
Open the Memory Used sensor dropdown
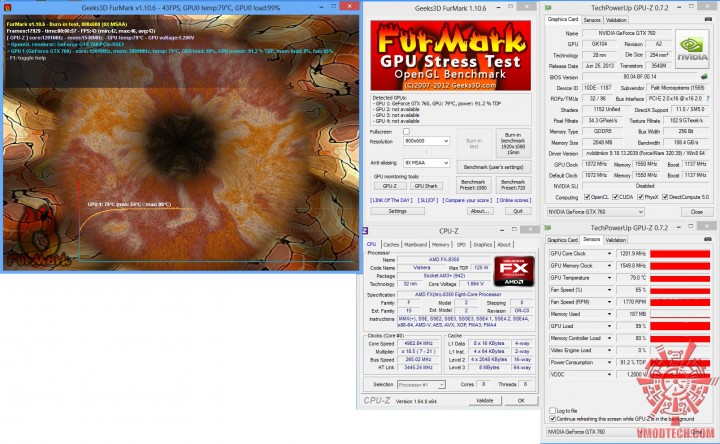pos(609,314)
